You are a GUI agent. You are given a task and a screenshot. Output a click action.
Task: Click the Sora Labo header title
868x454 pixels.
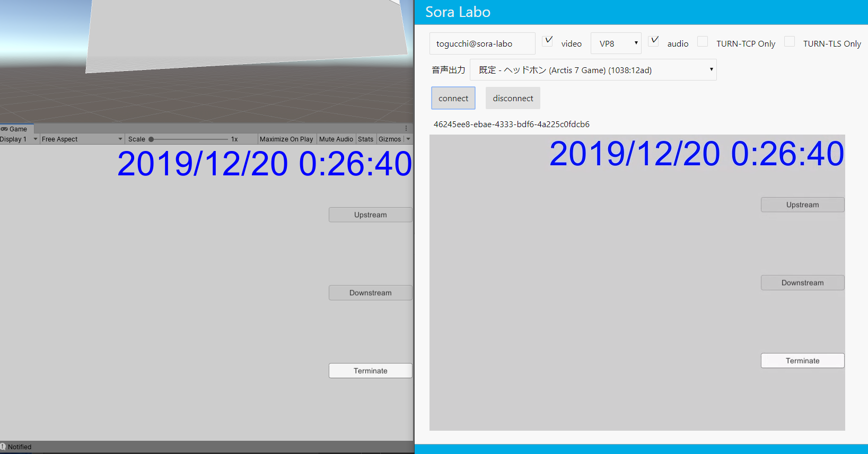tap(458, 12)
